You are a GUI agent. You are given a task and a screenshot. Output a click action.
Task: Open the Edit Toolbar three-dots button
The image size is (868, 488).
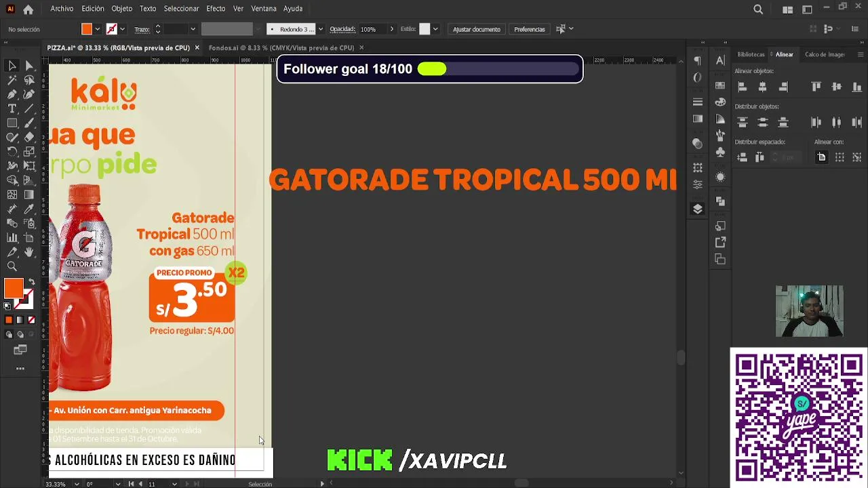click(20, 369)
